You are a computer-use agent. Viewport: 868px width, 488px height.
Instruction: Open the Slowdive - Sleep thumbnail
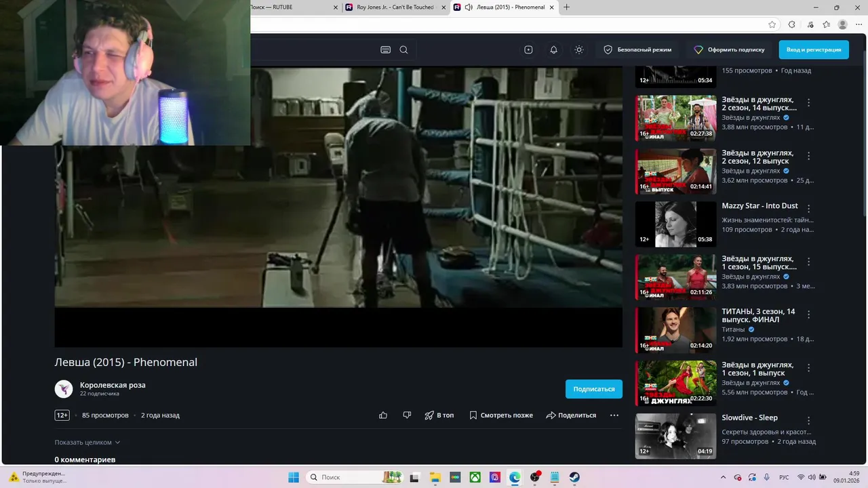tap(675, 436)
